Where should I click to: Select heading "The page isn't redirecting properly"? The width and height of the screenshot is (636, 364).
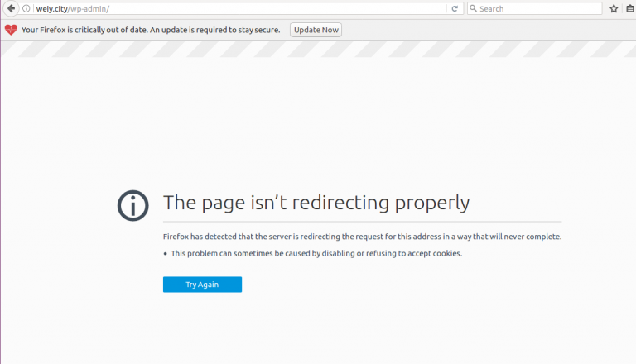click(x=316, y=202)
